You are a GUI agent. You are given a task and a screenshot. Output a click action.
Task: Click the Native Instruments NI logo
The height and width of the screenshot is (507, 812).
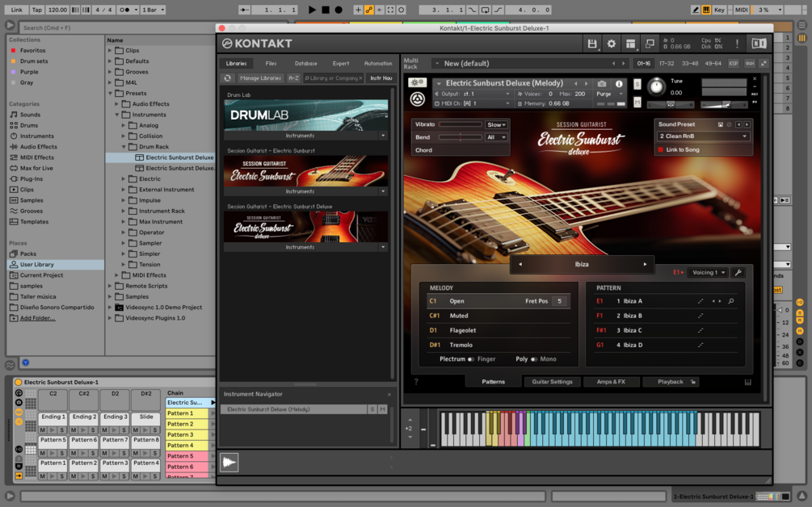click(x=759, y=44)
